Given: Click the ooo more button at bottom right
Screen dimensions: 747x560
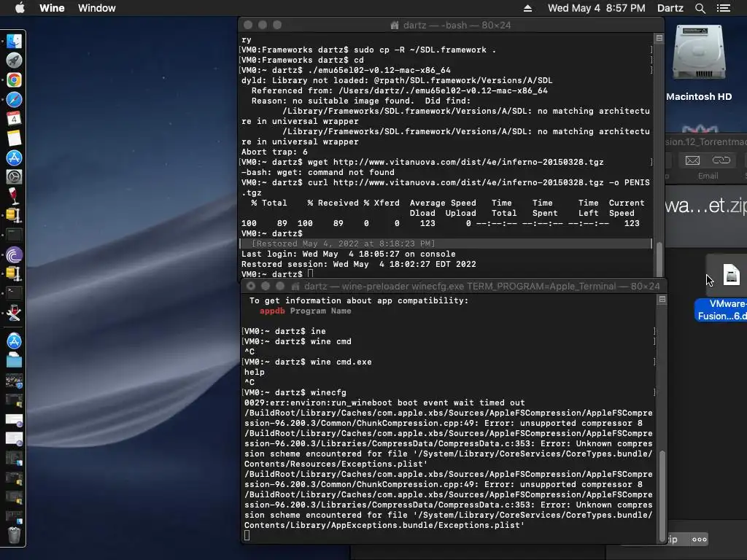Looking at the screenshot, I should coord(700,540).
